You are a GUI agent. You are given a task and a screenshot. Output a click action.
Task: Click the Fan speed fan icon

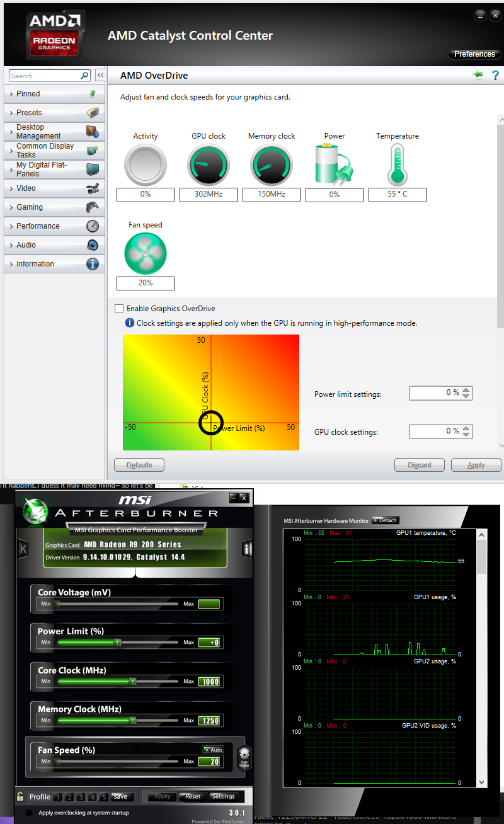[x=145, y=254]
